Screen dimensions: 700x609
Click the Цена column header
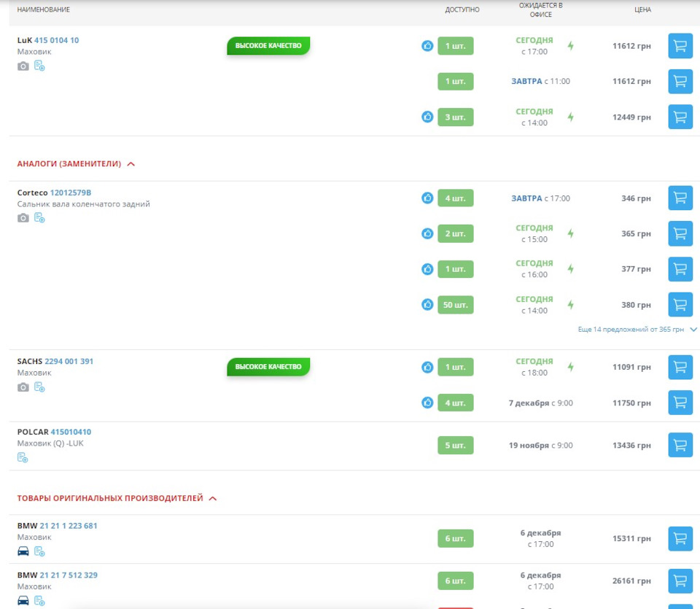[642, 9]
